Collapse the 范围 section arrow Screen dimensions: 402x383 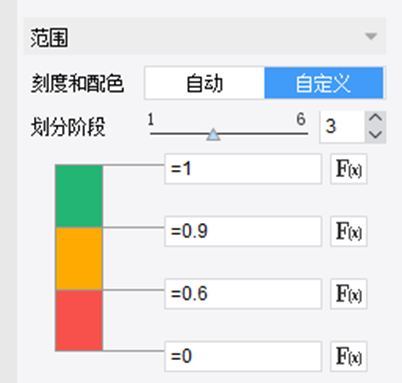371,36
